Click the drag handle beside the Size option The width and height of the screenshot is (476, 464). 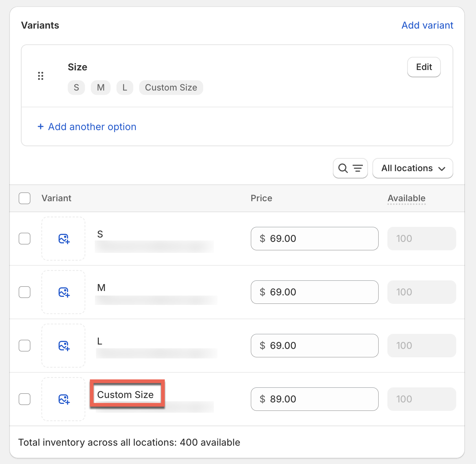[x=41, y=76]
